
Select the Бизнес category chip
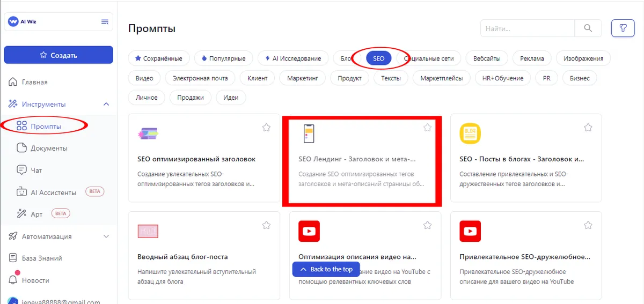coord(580,78)
